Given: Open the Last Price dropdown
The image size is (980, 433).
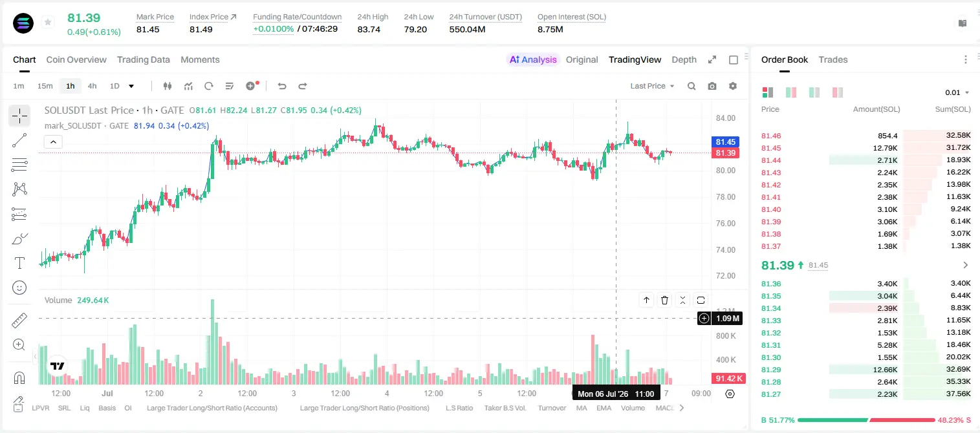Looking at the screenshot, I should [x=652, y=86].
